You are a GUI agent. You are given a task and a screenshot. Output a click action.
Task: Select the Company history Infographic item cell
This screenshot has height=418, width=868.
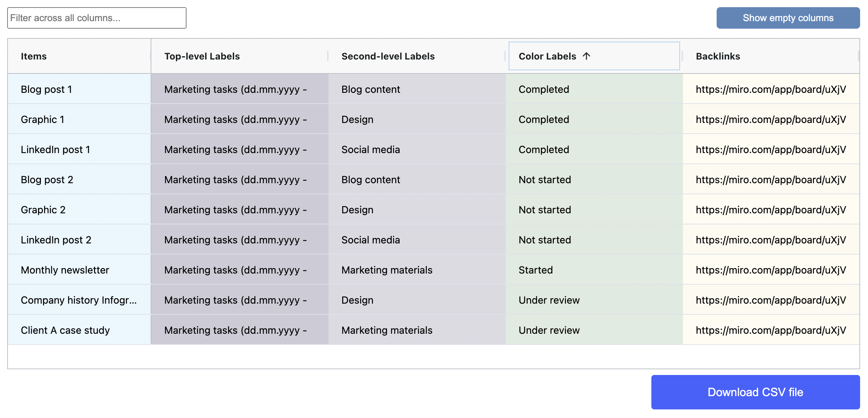point(79,300)
